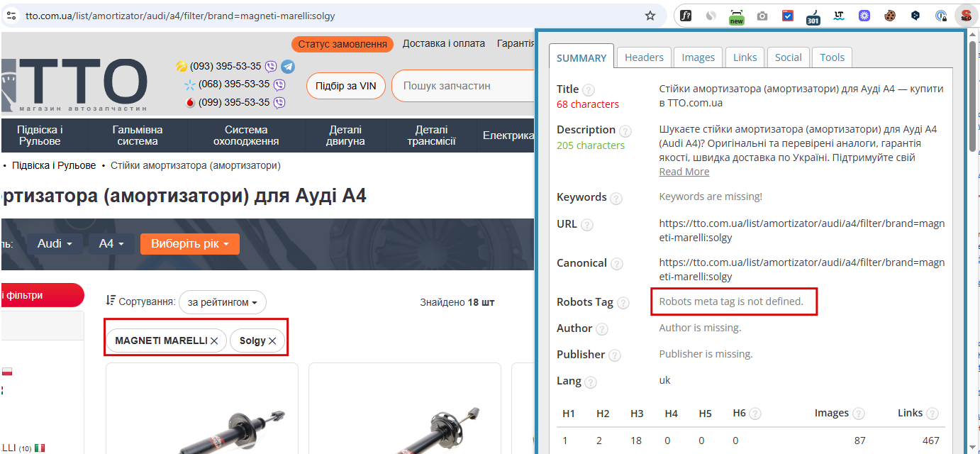Viewport: 980px width, 454px height.
Task: Click the camera screenshot extension icon
Action: point(762,16)
